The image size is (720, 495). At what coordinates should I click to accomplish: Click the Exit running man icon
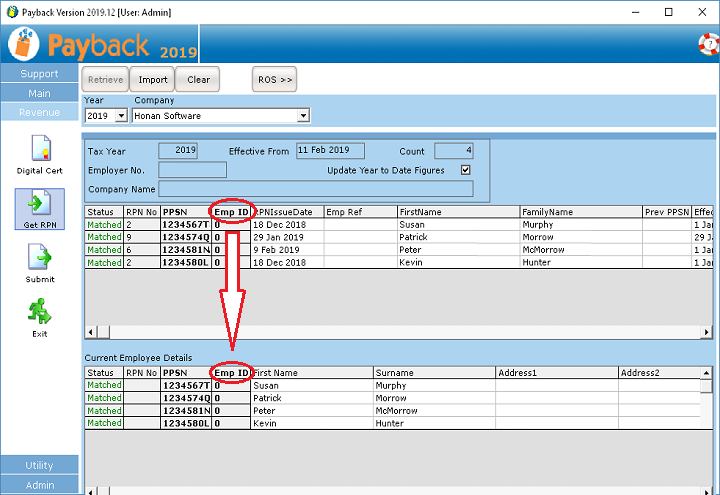click(40, 314)
